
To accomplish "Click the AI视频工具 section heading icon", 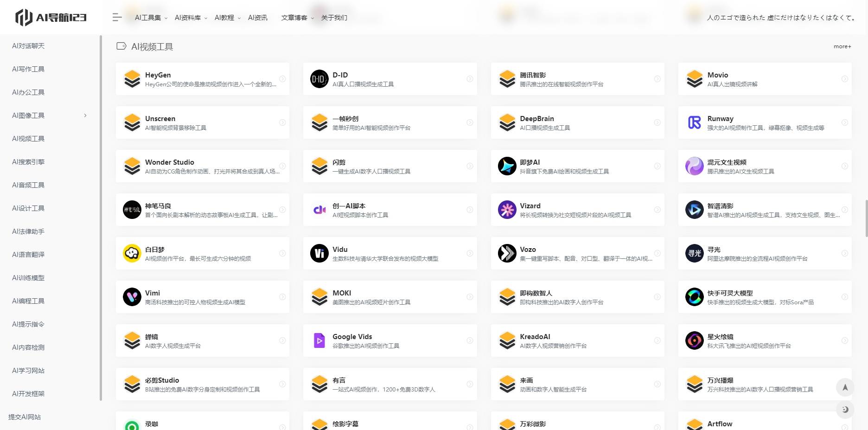I will pos(121,46).
